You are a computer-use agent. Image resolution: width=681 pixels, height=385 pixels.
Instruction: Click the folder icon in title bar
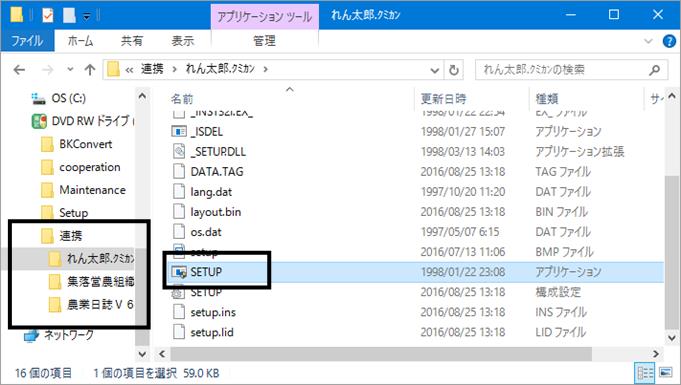[17, 15]
